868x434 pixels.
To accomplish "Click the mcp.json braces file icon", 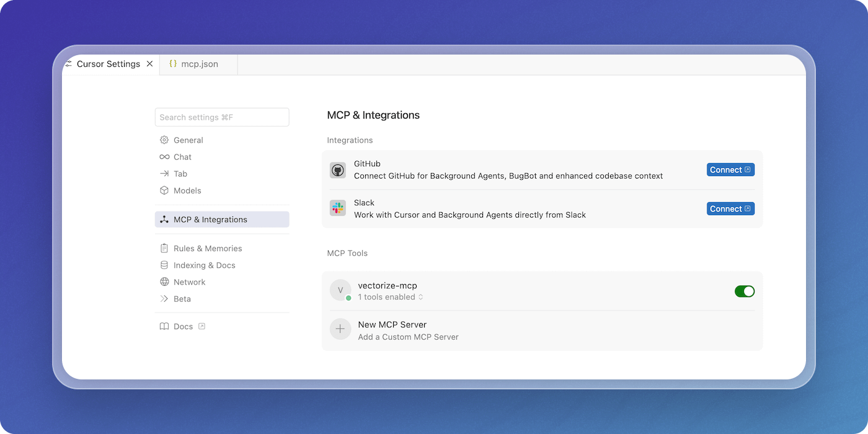I will tap(173, 64).
